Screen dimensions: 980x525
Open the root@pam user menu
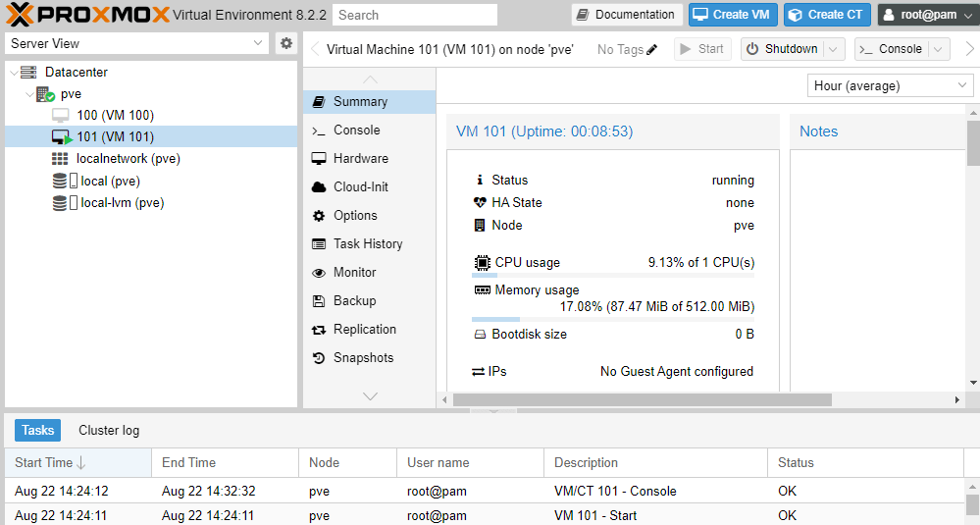pyautogui.click(x=928, y=15)
